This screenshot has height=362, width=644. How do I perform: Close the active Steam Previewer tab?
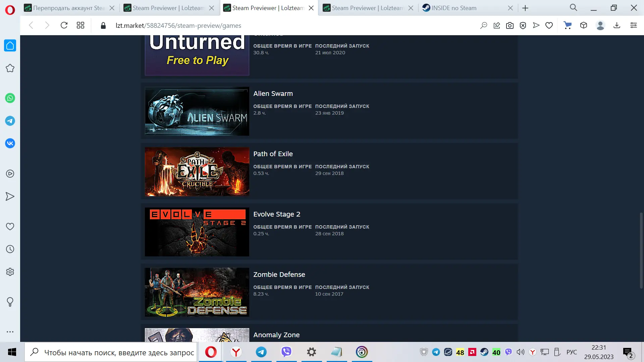(311, 8)
